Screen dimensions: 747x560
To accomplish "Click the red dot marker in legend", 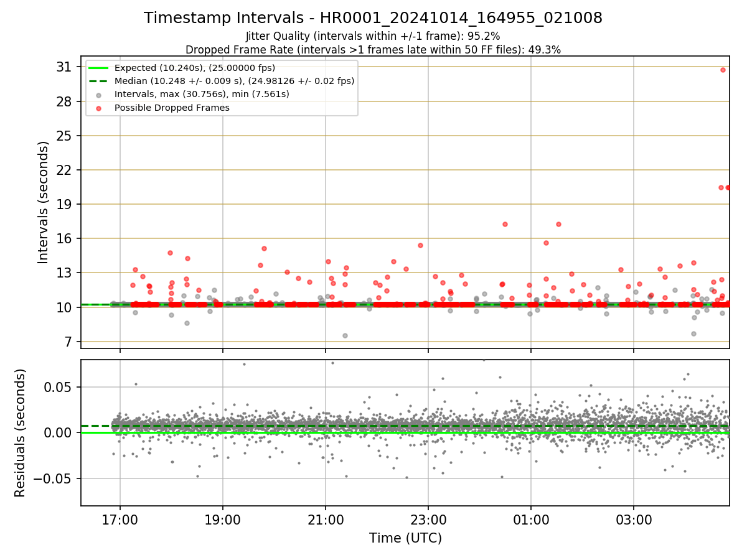I will pos(100,108).
